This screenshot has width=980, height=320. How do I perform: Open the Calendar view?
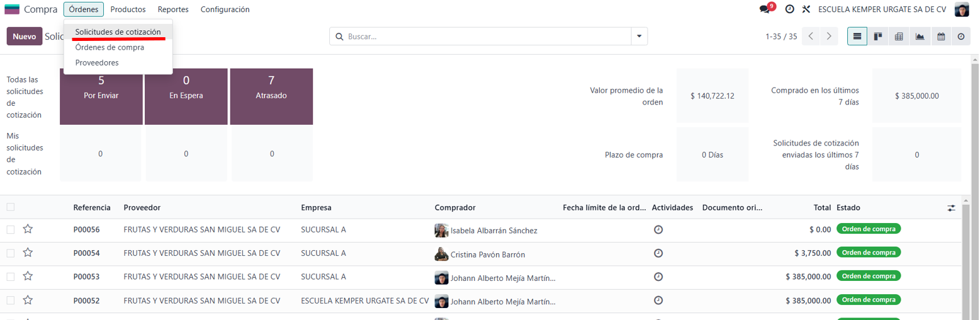pyautogui.click(x=941, y=37)
